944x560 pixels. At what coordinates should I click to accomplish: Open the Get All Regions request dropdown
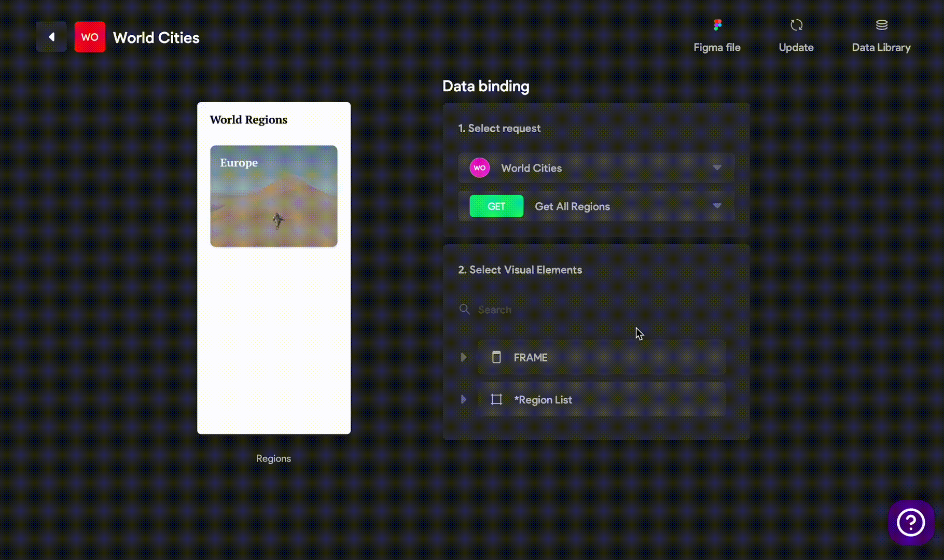(716, 206)
